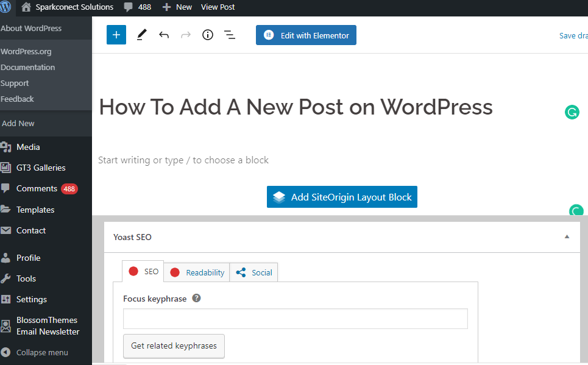
Task: Click into the Focus keyphrase field
Action: tap(296, 319)
